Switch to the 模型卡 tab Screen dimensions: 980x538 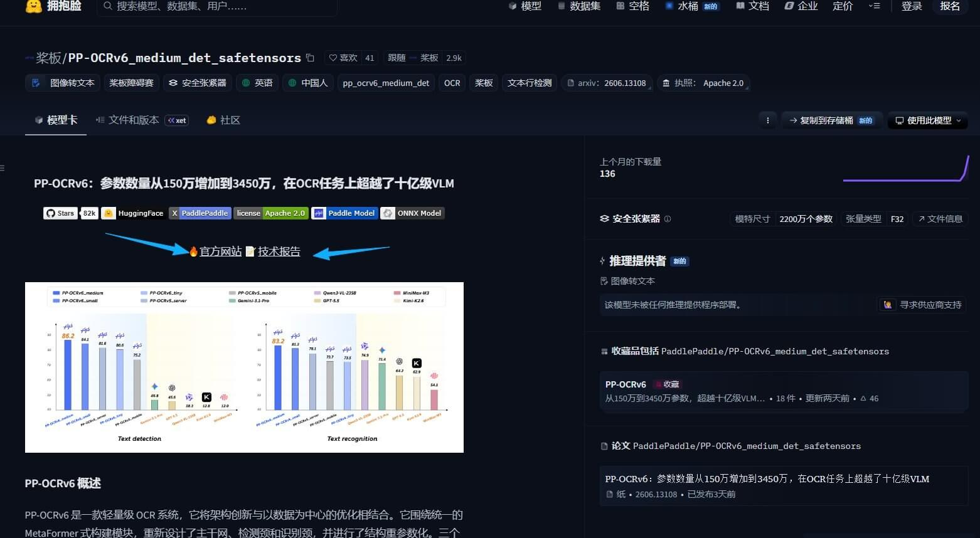[x=56, y=120]
